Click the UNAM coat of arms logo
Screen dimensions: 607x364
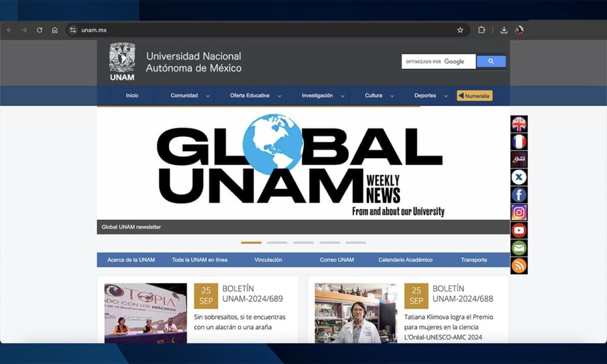[122, 62]
